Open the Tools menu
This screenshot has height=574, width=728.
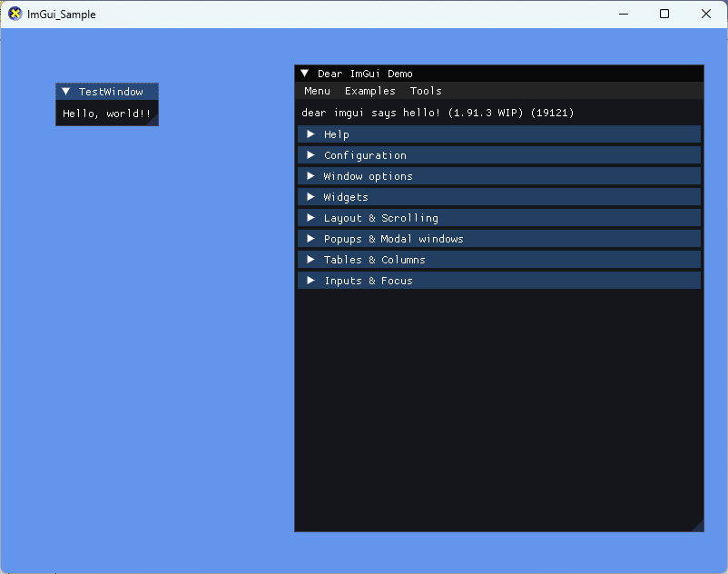point(426,91)
